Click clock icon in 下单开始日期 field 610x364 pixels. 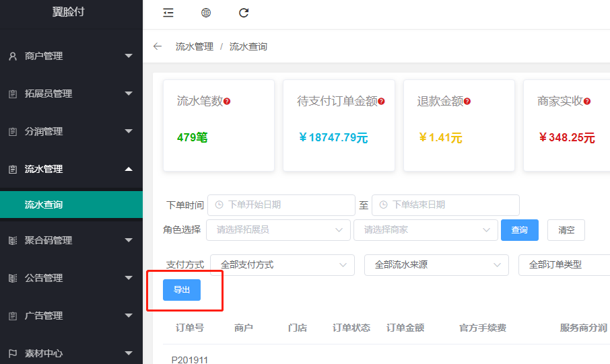tap(219, 205)
